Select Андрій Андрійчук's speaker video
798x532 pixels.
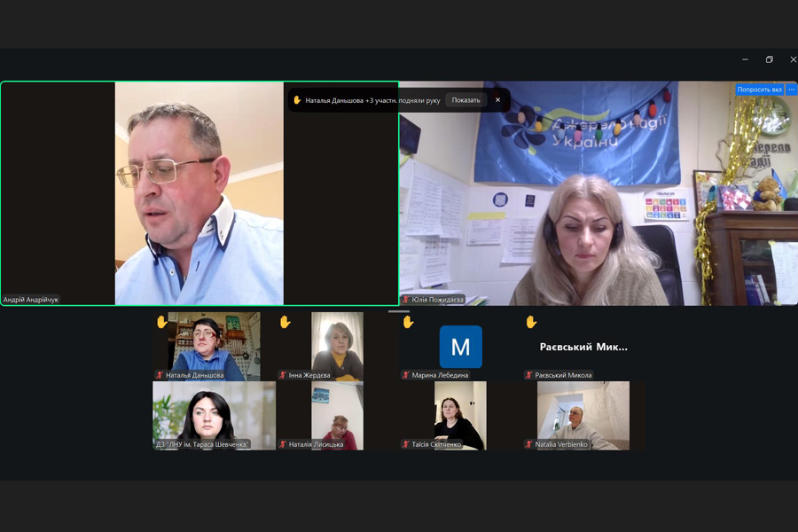[199, 193]
